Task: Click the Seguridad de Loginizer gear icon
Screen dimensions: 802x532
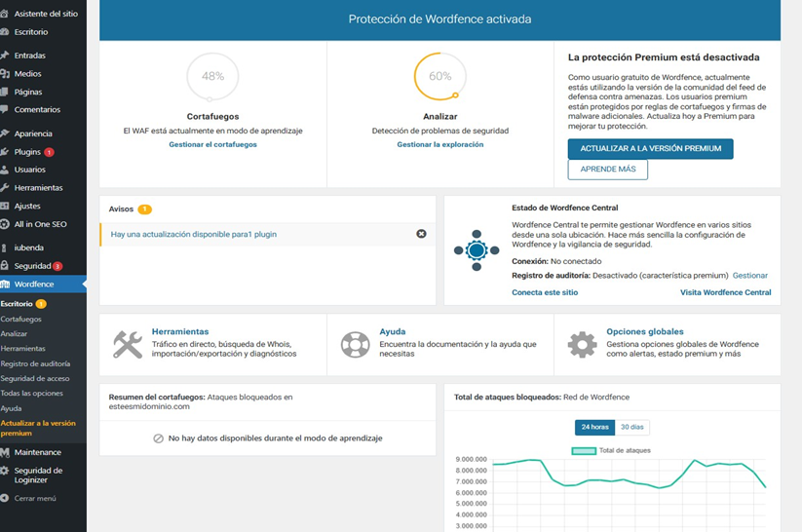Action: (5, 471)
